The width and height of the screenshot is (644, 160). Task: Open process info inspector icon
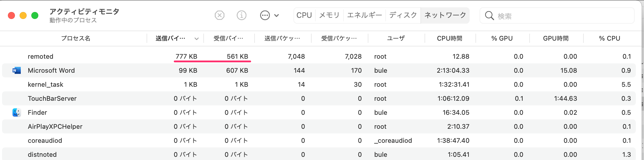241,15
